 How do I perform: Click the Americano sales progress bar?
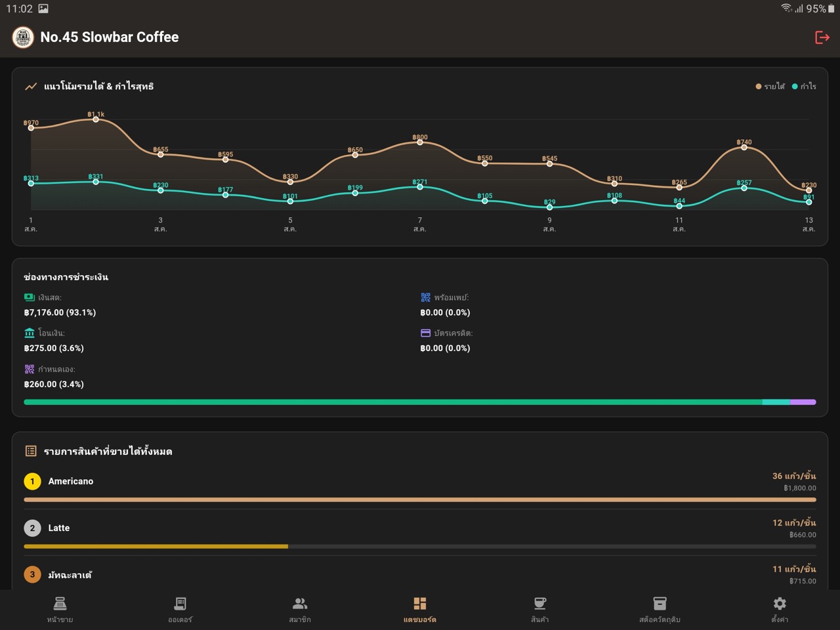[x=420, y=499]
